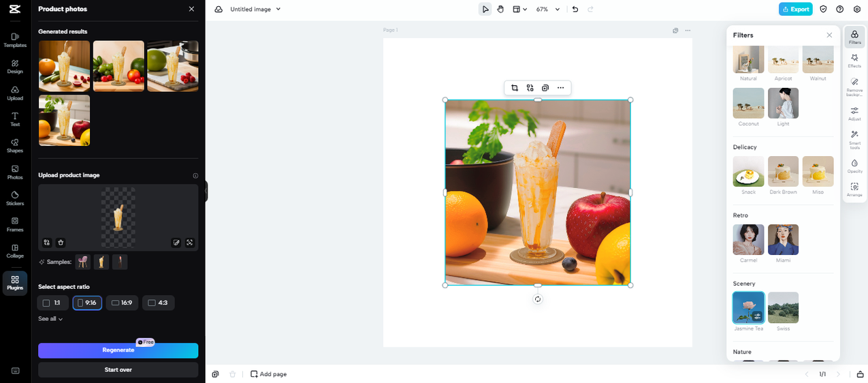Open the help question mark icon

pos(839,10)
